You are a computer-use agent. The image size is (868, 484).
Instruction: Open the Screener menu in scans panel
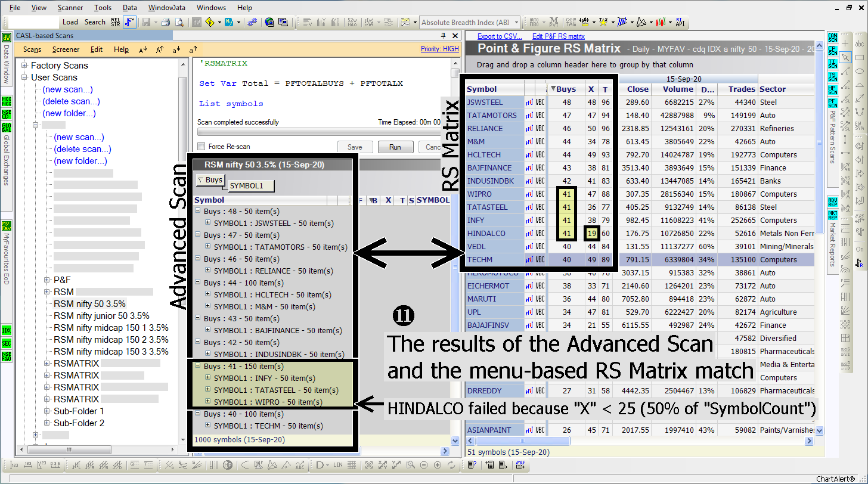(x=66, y=50)
